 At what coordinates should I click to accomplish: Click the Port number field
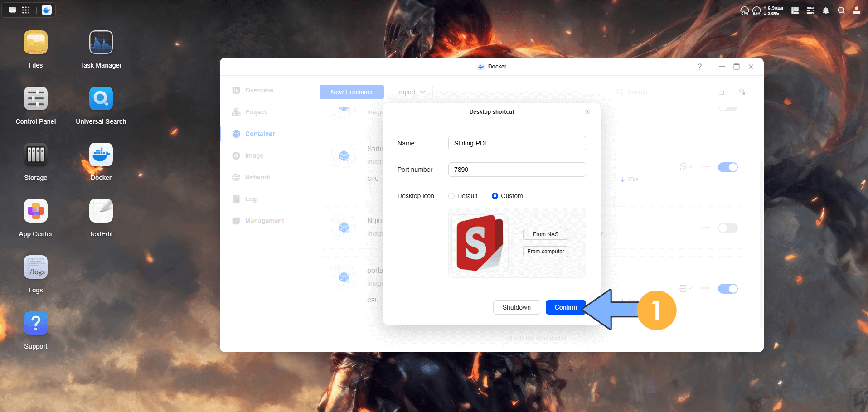click(517, 170)
